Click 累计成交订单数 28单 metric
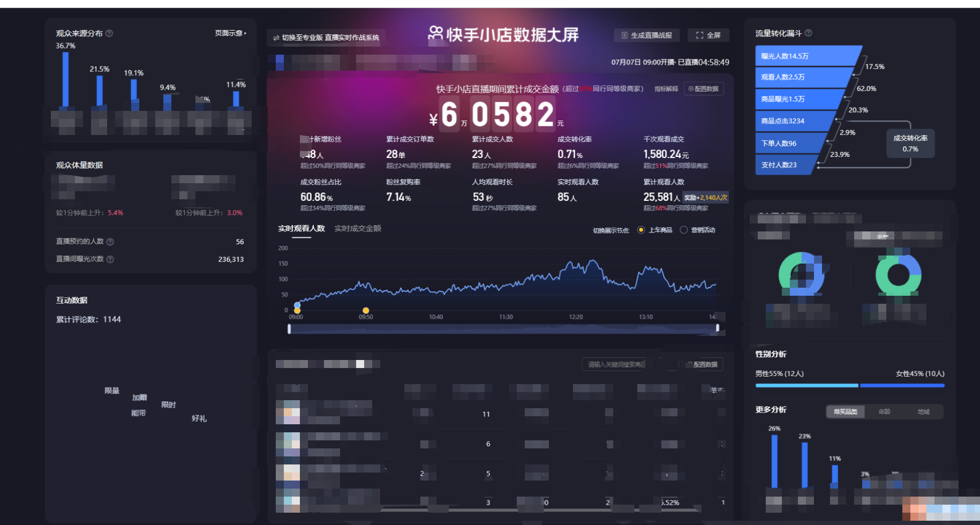Image resolution: width=980 pixels, height=525 pixels. pyautogui.click(x=418, y=152)
